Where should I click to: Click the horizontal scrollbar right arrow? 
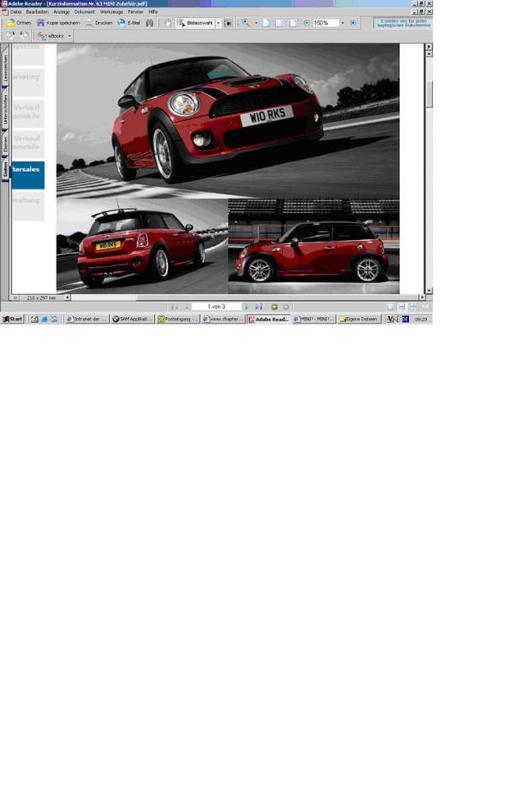tap(421, 298)
